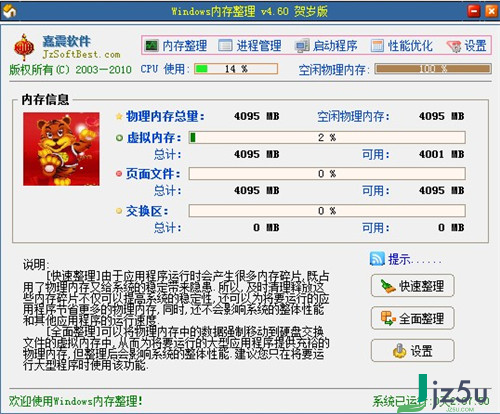This screenshot has height=414, width=500.
Task: Click the computer icon beside 启动程序
Action: 302,46
